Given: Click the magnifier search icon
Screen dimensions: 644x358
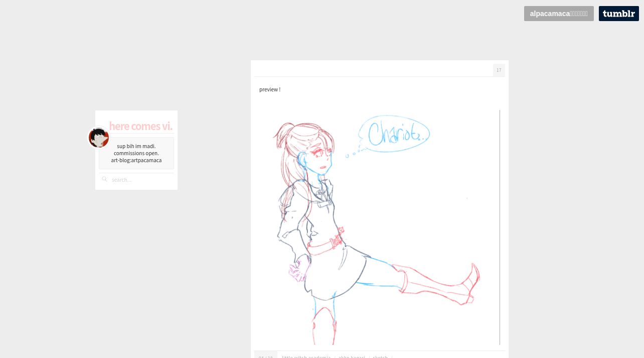Looking at the screenshot, I should (104, 179).
